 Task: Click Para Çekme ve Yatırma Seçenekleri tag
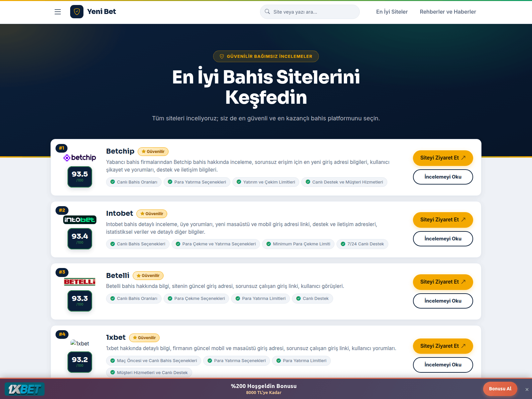click(216, 244)
